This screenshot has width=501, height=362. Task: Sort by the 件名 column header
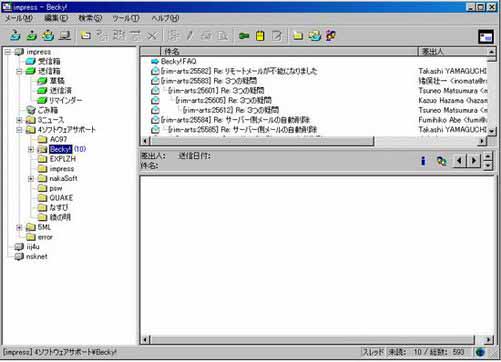[x=289, y=52]
